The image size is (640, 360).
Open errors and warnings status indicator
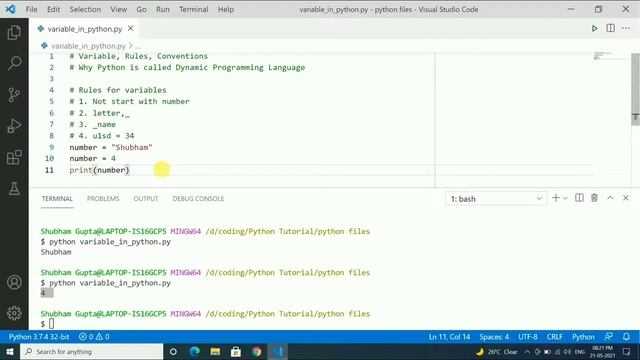(x=94, y=337)
